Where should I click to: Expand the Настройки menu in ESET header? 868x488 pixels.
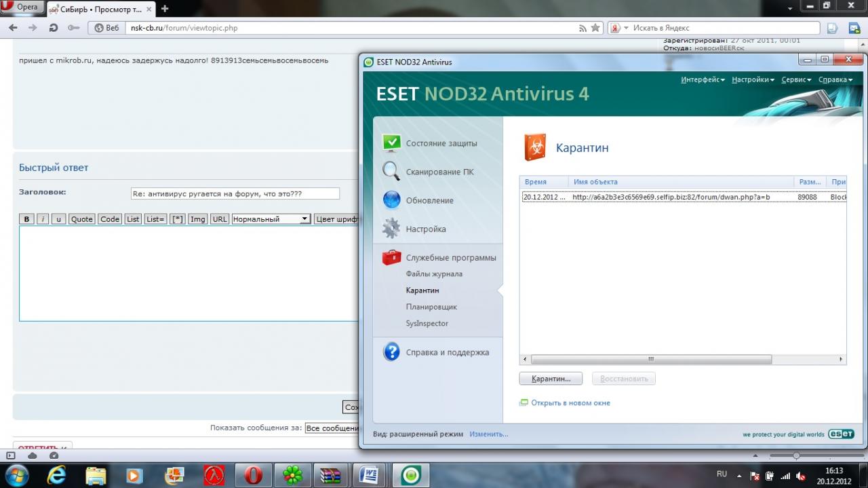(x=753, y=80)
